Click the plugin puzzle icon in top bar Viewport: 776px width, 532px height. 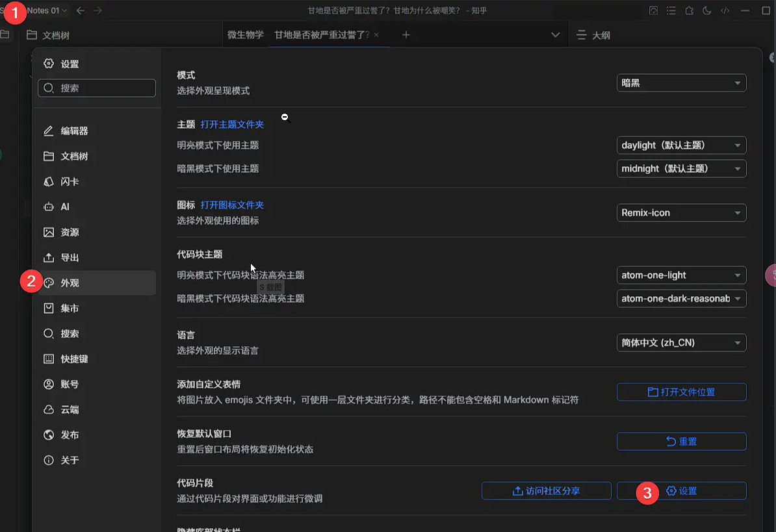[689, 10]
